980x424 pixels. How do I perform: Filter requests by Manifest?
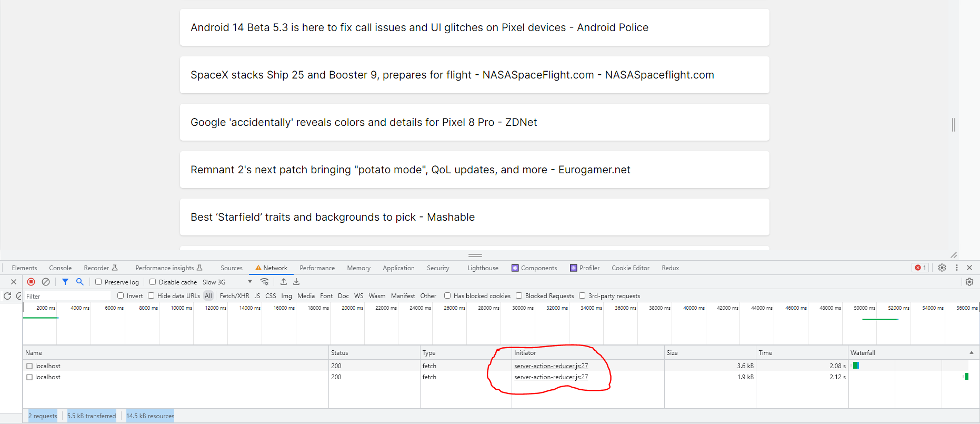(x=403, y=296)
